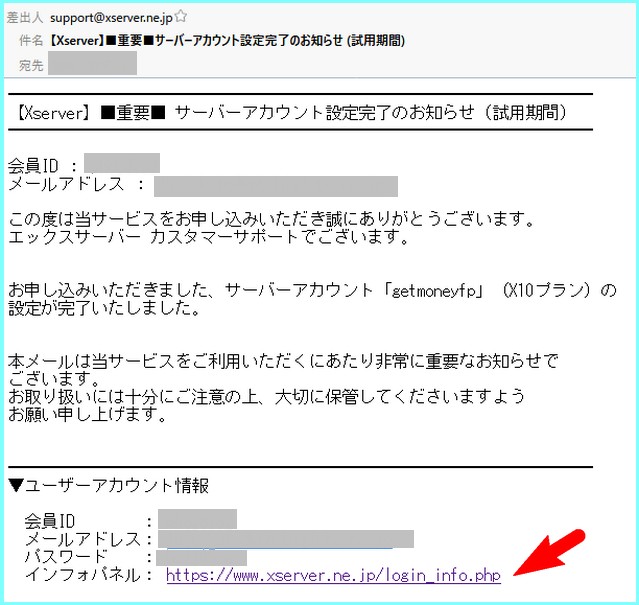The height and width of the screenshot is (605, 639).
Task: Click the sentence starting この度は当サービスを
Action: pyautogui.click(x=271, y=219)
